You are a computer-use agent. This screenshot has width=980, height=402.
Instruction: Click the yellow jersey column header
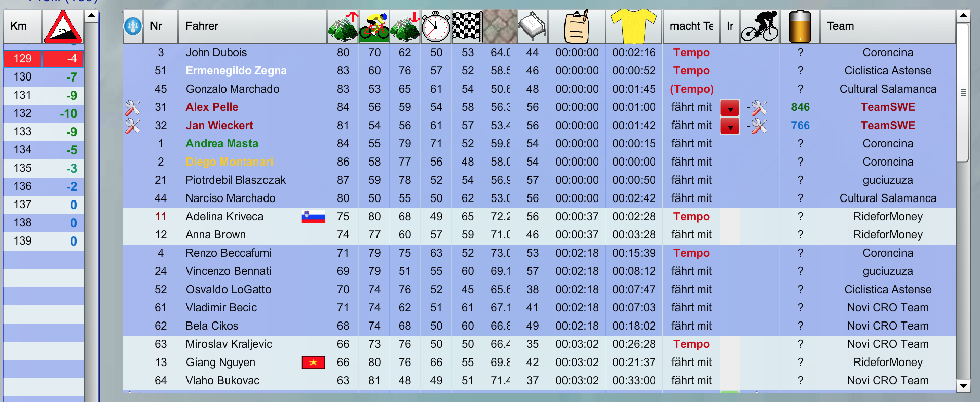point(633,26)
